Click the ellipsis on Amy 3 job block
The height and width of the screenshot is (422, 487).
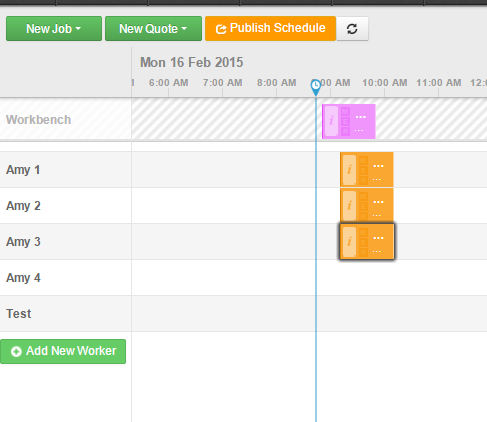point(378,238)
